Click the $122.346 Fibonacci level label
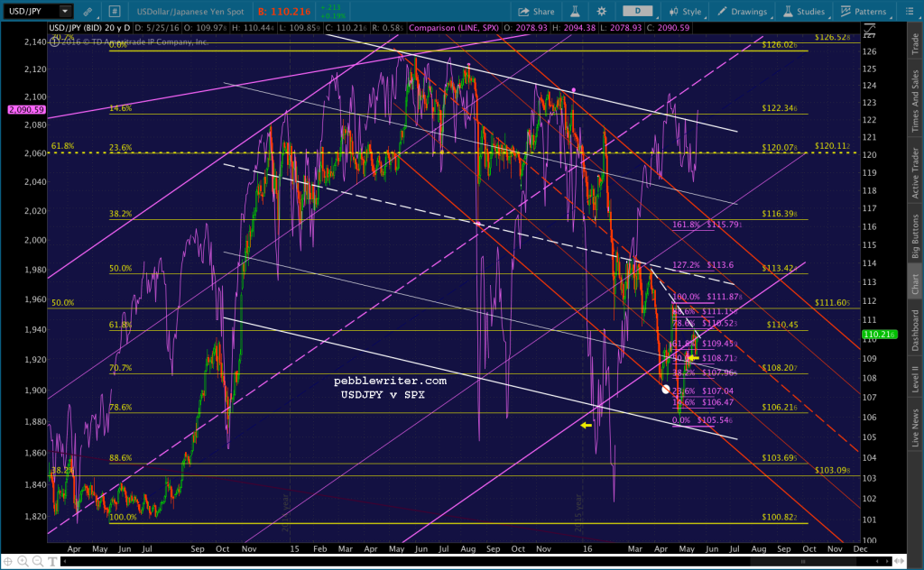Image resolution: width=924 pixels, height=570 pixels. (x=779, y=107)
